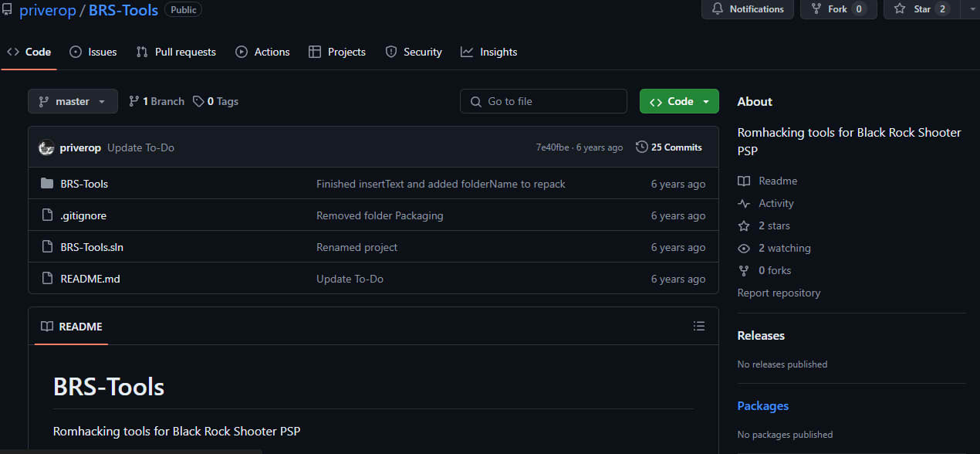Open the BRS-Tools.sln file

coord(92,247)
